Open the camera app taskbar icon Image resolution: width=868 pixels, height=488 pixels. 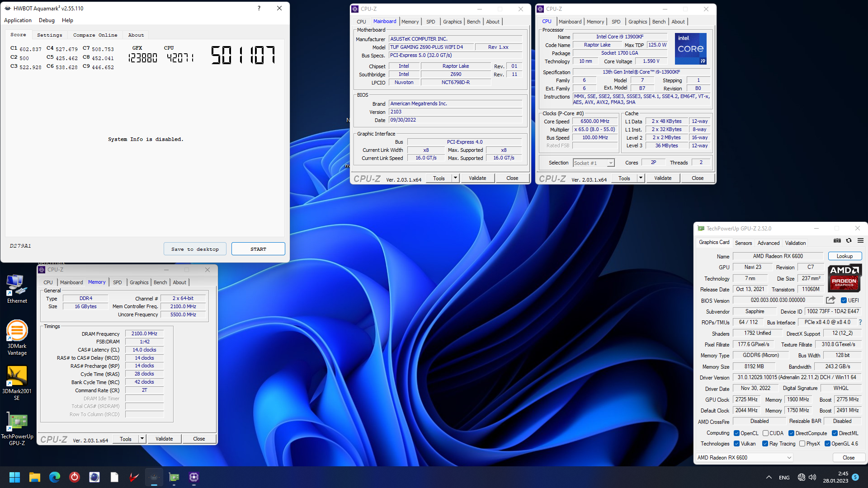94,477
